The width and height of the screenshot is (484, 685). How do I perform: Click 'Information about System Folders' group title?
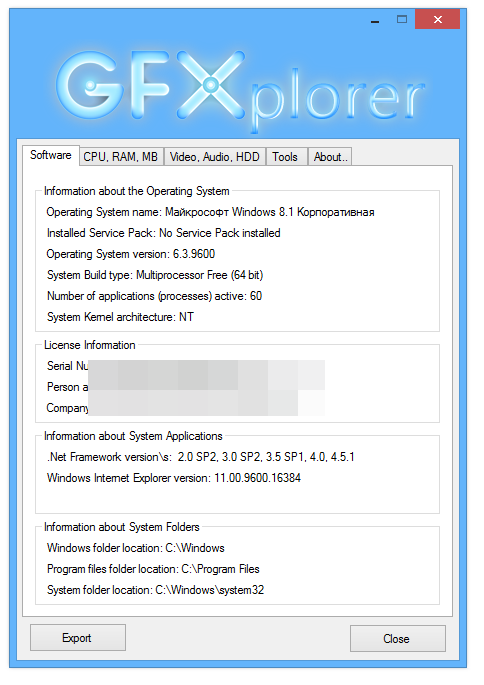coord(121,527)
